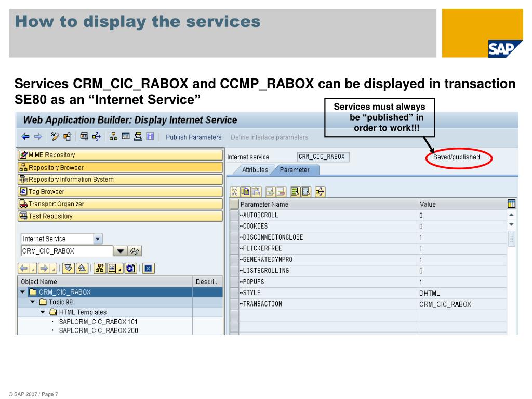This screenshot has width=532, height=399.
Task: Click the Internet service name field
Action: point(323,157)
